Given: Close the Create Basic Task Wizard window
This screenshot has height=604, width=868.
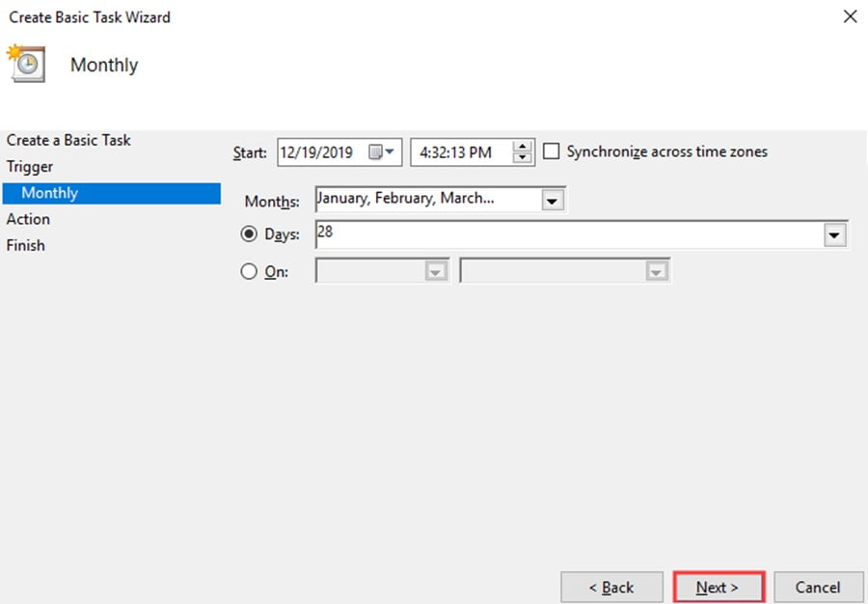Looking at the screenshot, I should pyautogui.click(x=851, y=16).
